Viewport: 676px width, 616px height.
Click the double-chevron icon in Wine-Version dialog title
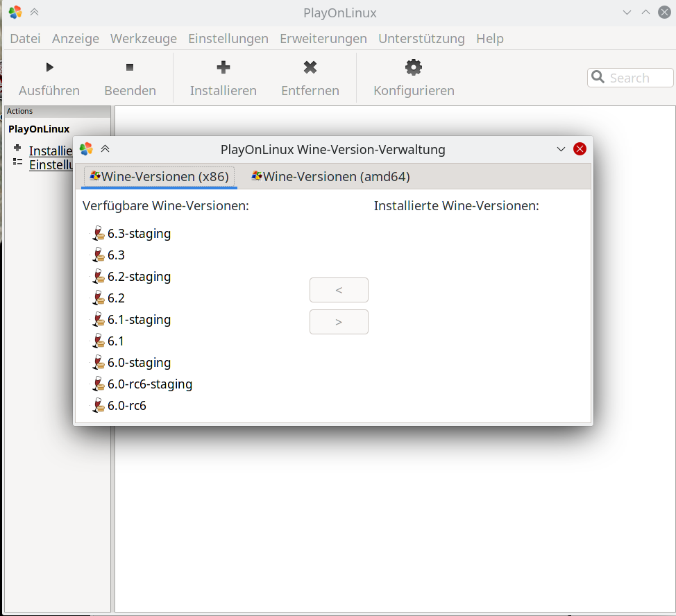click(x=105, y=149)
